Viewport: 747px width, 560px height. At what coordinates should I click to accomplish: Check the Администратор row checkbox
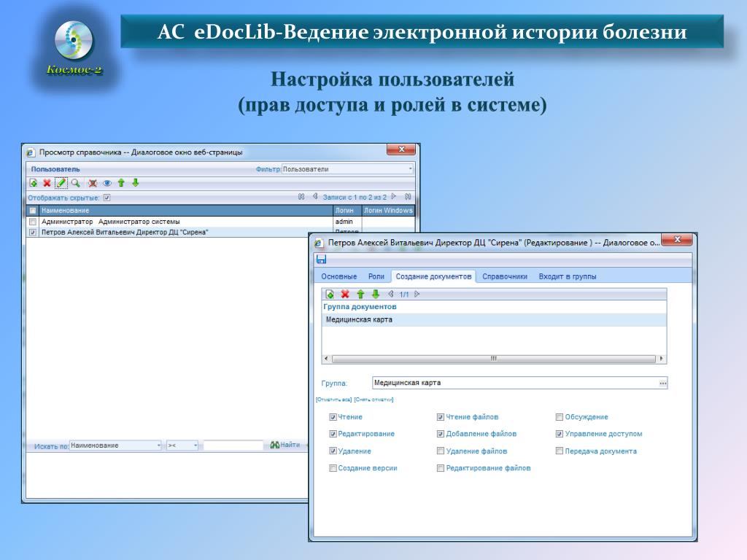tap(32, 222)
